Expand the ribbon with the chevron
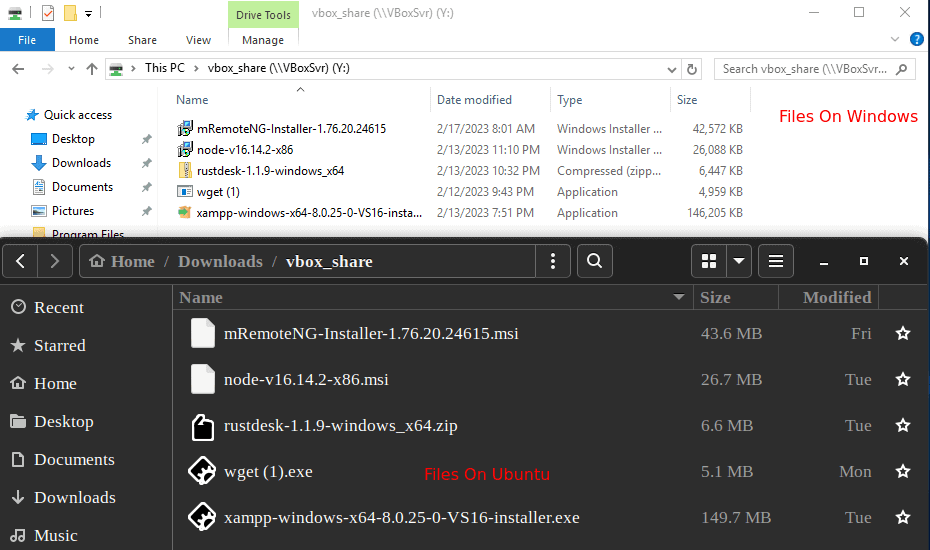This screenshot has height=550, width=930. pyautogui.click(x=895, y=39)
